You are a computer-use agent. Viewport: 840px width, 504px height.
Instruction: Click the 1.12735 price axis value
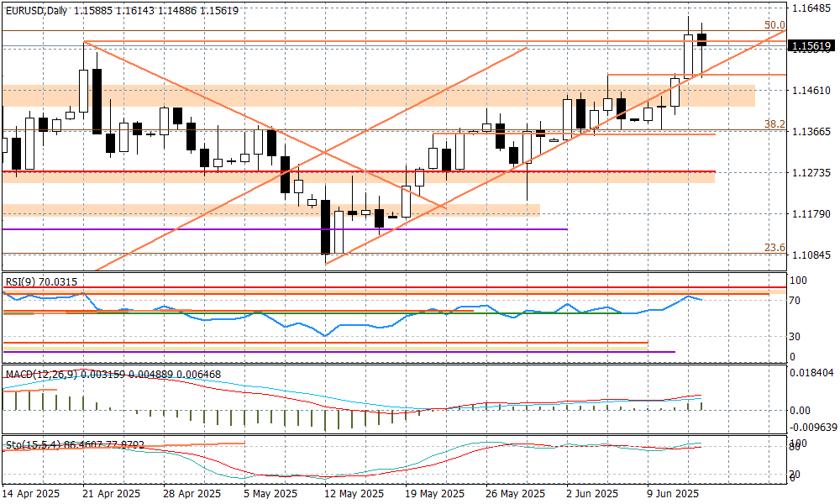click(812, 173)
